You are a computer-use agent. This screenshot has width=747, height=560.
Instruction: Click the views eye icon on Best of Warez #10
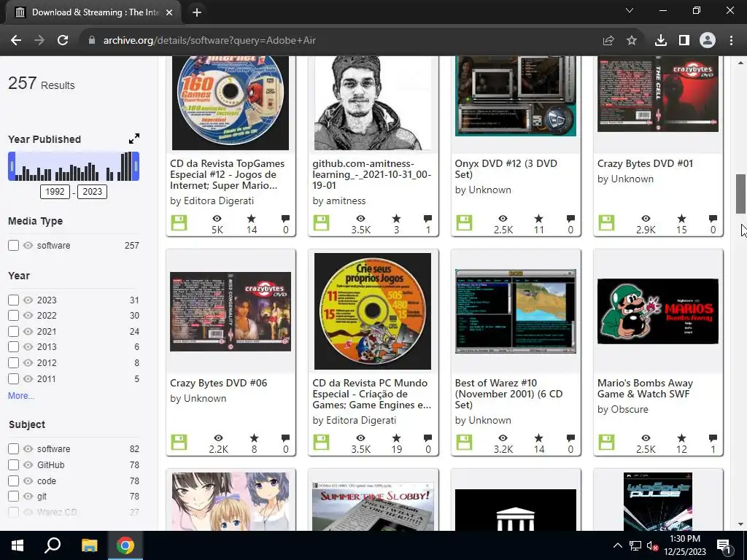[x=503, y=438]
